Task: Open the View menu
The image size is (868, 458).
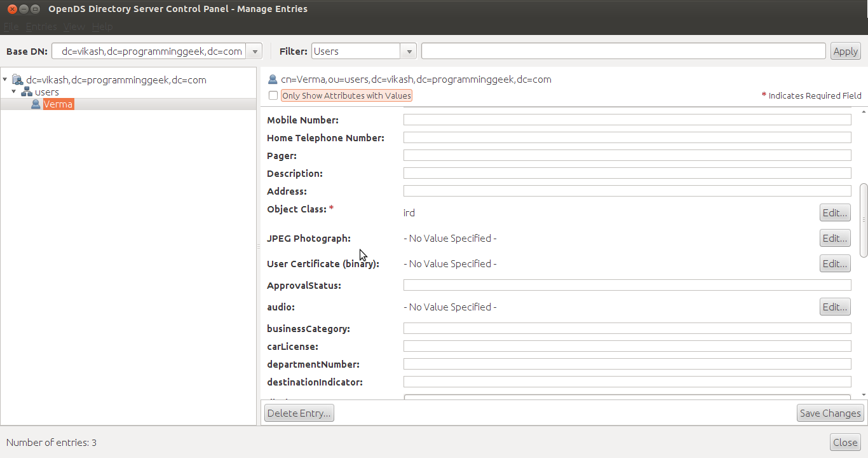Action: pos(74,27)
